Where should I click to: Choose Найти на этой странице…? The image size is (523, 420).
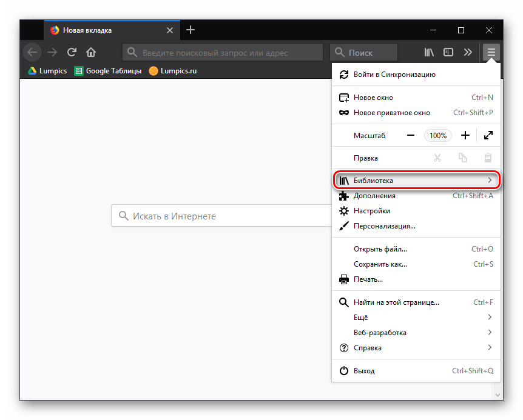point(416,302)
